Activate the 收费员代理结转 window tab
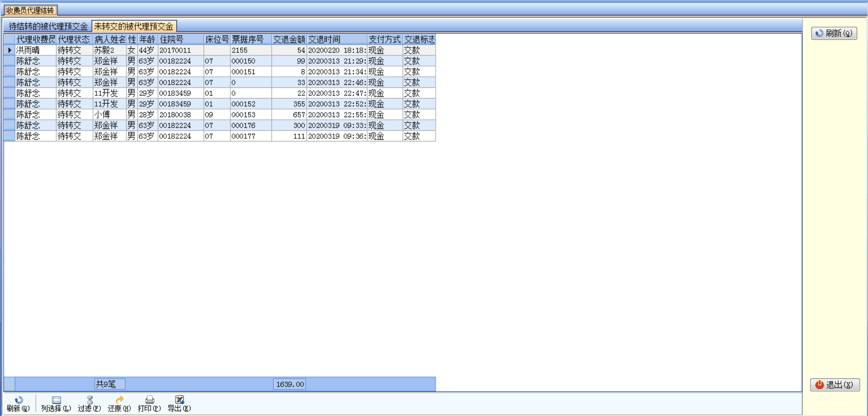Viewport: 868px width, 416px height. click(30, 10)
